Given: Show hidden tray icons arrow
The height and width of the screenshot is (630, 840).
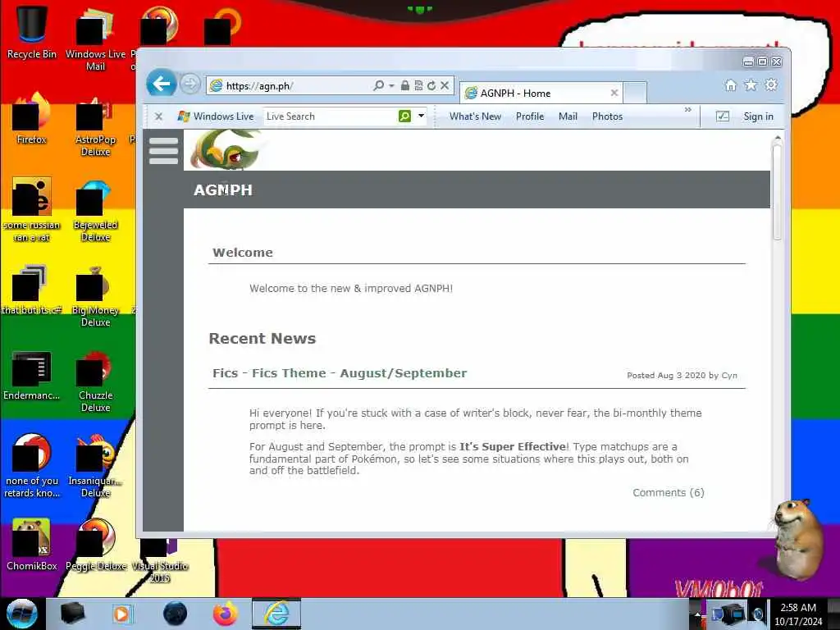Looking at the screenshot, I should [697, 614].
